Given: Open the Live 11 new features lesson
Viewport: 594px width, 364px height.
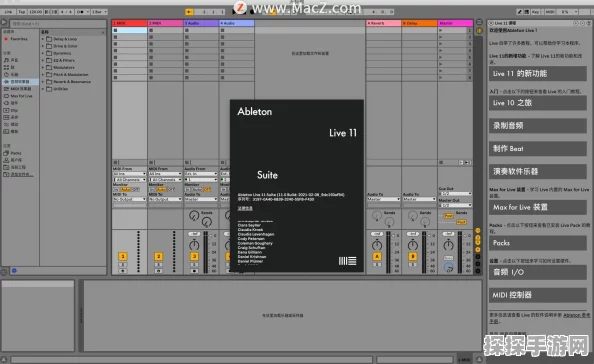Looking at the screenshot, I should coord(538,74).
